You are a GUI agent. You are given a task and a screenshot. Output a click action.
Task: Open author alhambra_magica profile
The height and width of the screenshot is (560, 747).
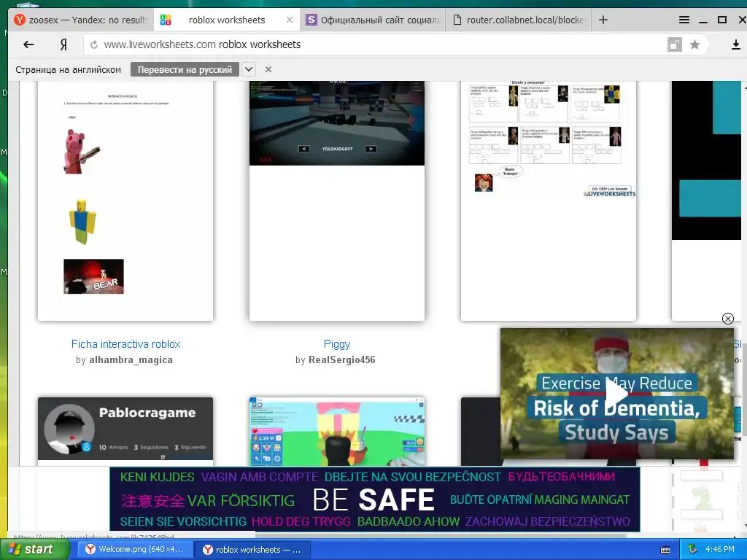pos(131,360)
